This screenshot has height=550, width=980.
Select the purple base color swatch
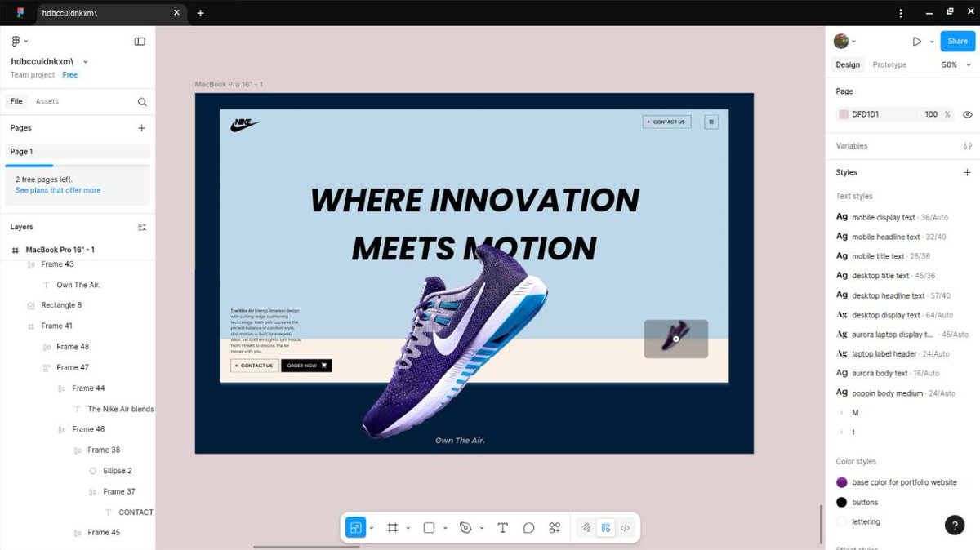pos(842,482)
